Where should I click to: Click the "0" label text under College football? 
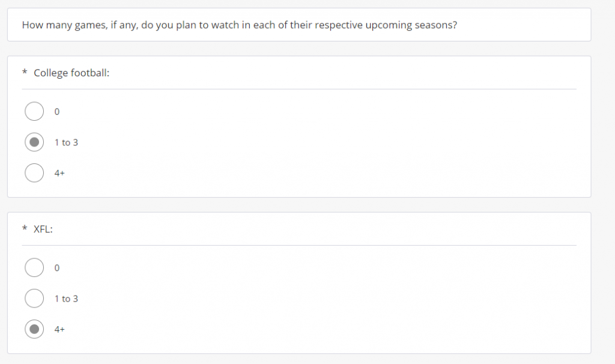pos(57,112)
